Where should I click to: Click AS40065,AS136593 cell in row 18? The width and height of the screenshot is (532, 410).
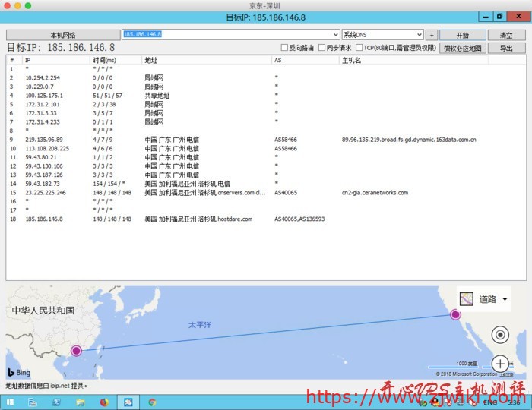click(299, 219)
